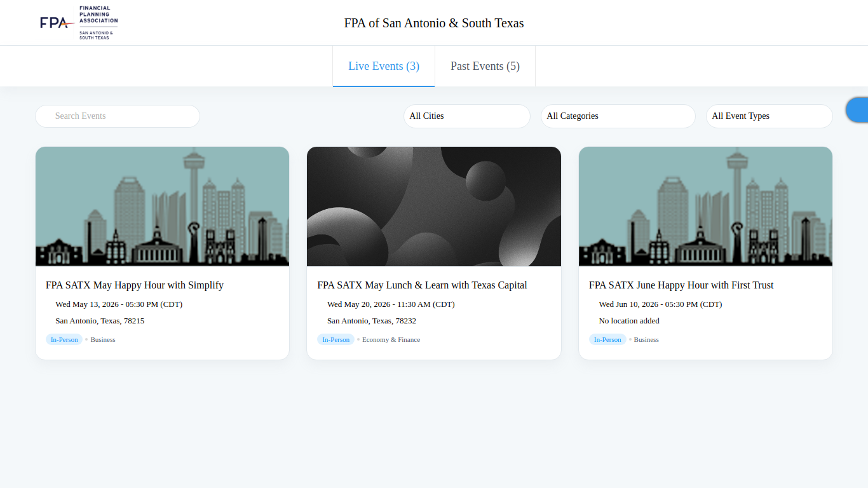Click date Wed May 20, 2026 - 11:30 AM

pyautogui.click(x=391, y=304)
